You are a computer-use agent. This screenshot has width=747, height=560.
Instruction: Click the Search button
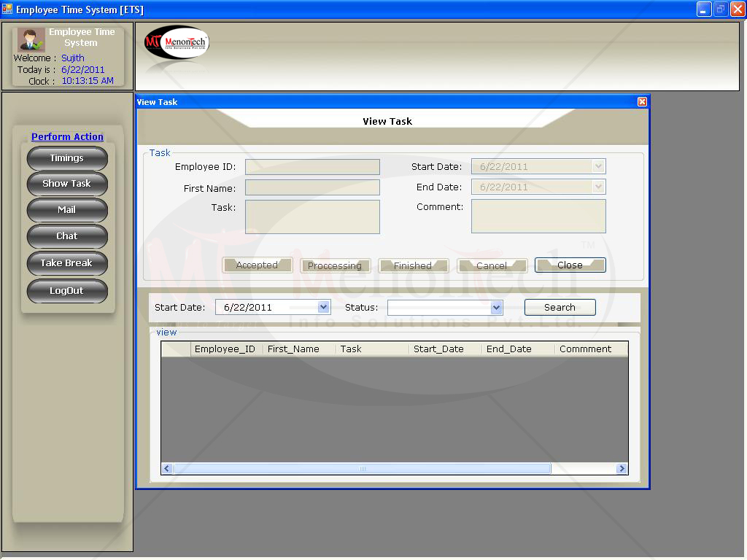(x=560, y=308)
